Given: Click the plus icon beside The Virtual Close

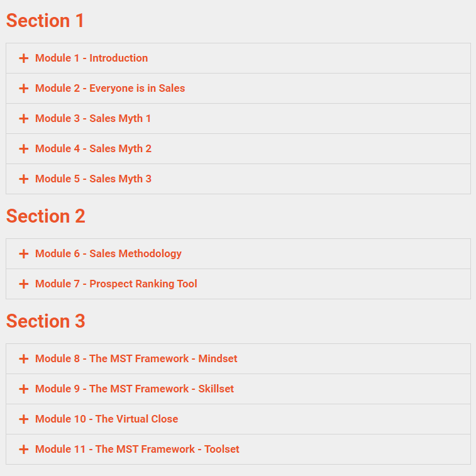Looking at the screenshot, I should (24, 419).
